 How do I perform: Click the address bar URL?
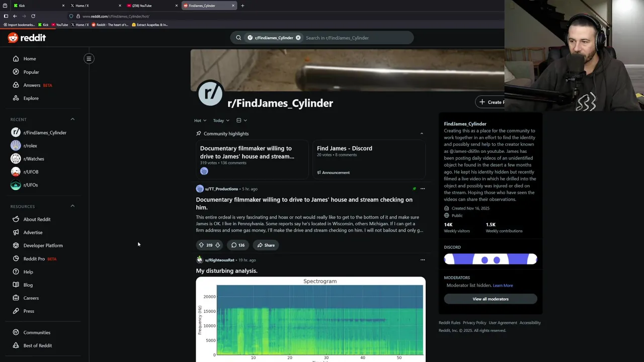click(x=116, y=16)
